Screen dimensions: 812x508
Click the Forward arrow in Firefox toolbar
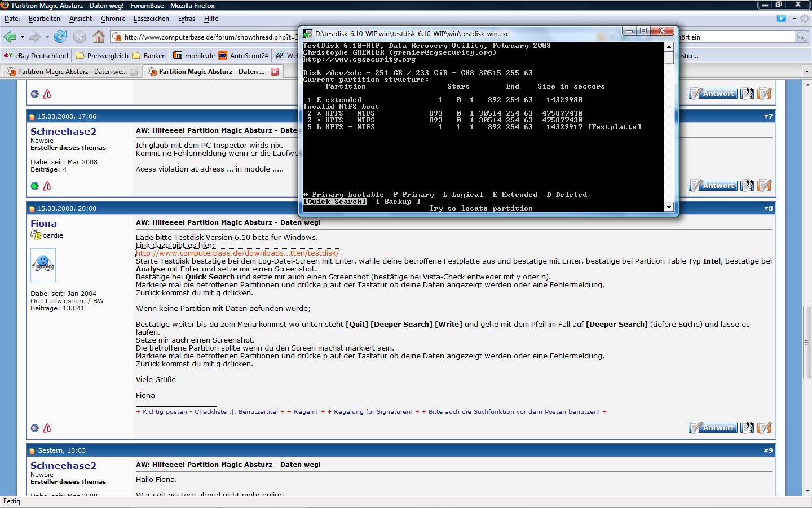[x=35, y=37]
